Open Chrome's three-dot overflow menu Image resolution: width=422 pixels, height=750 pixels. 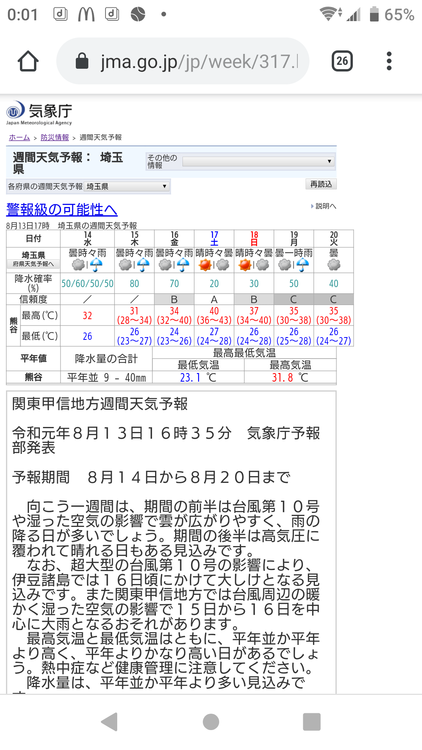pyautogui.click(x=389, y=61)
